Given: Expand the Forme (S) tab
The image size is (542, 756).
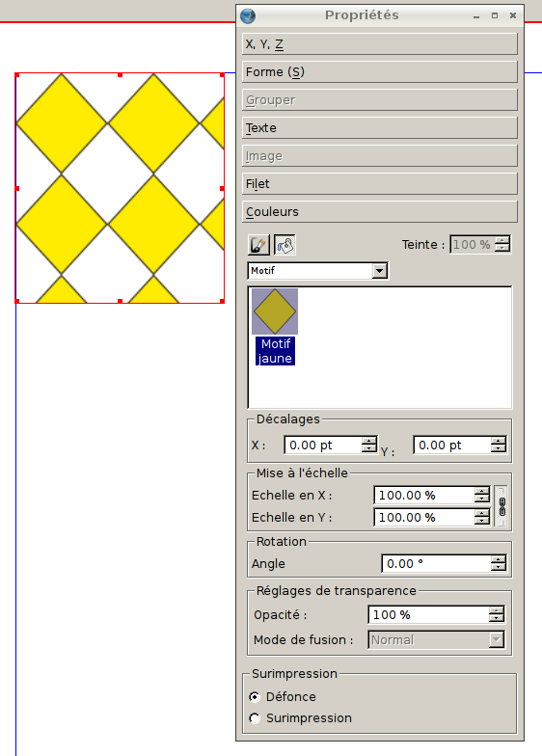Looking at the screenshot, I should pos(380,71).
